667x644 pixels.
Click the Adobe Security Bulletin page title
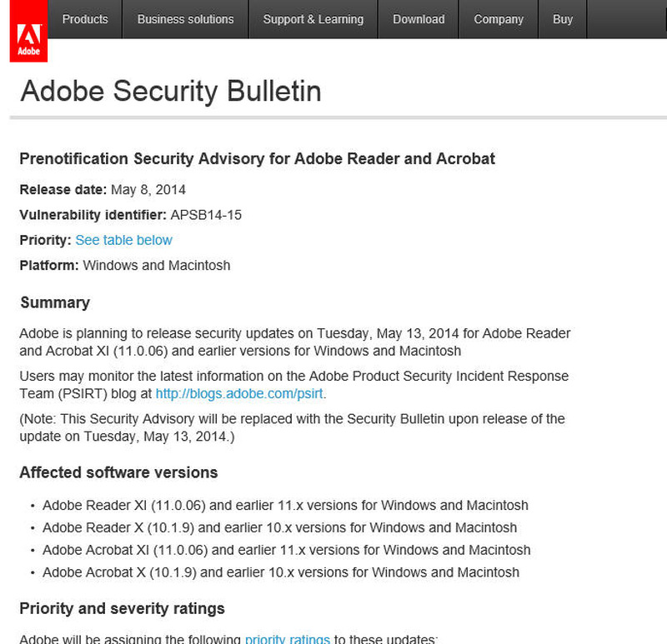171,91
